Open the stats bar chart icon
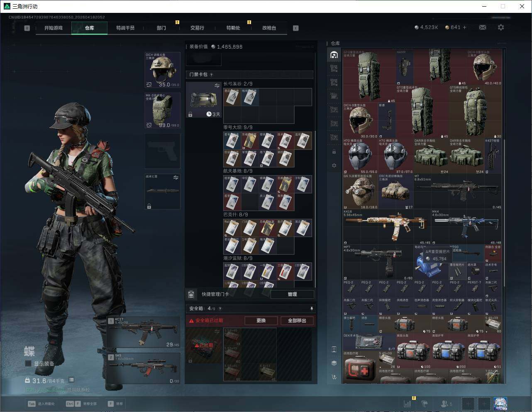The image size is (532, 412). pyautogui.click(x=408, y=403)
